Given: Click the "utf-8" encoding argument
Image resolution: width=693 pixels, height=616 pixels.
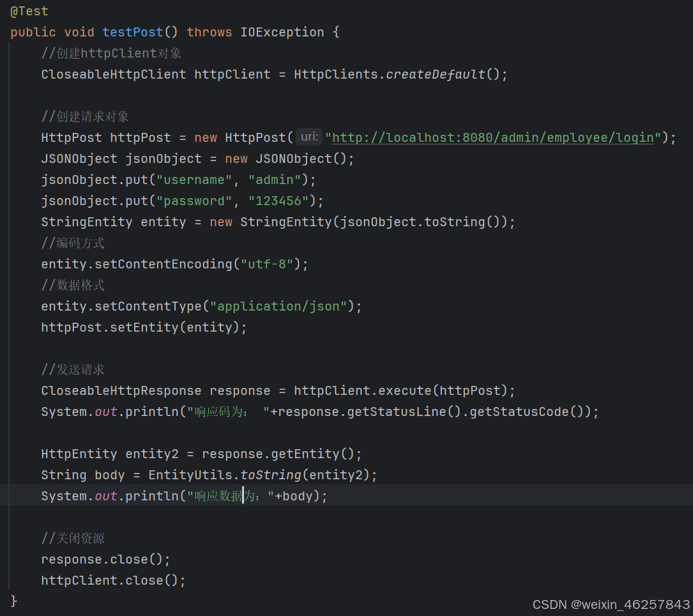Looking at the screenshot, I should click(267, 263).
